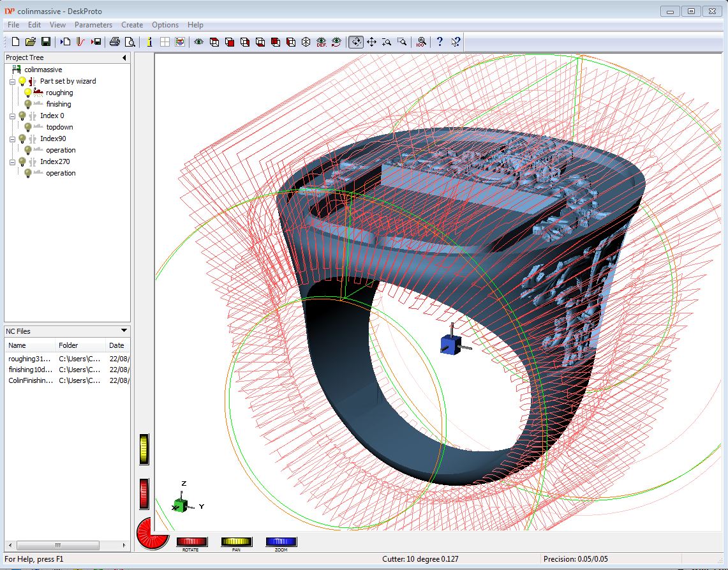Select the pan view arrows tool

click(x=371, y=42)
